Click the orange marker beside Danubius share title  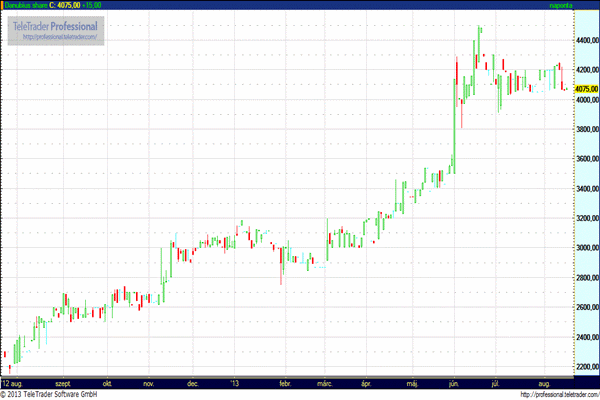click(x=2, y=5)
